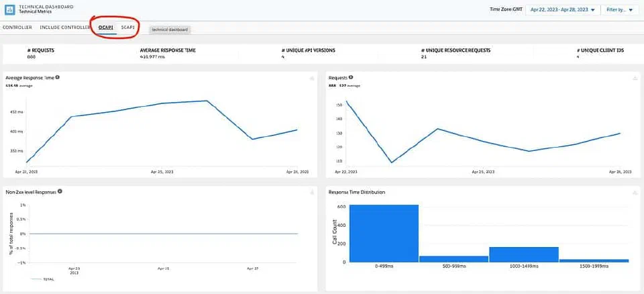Open the Filter by dropdown
This screenshot has height=294, width=644.
pos(620,10)
